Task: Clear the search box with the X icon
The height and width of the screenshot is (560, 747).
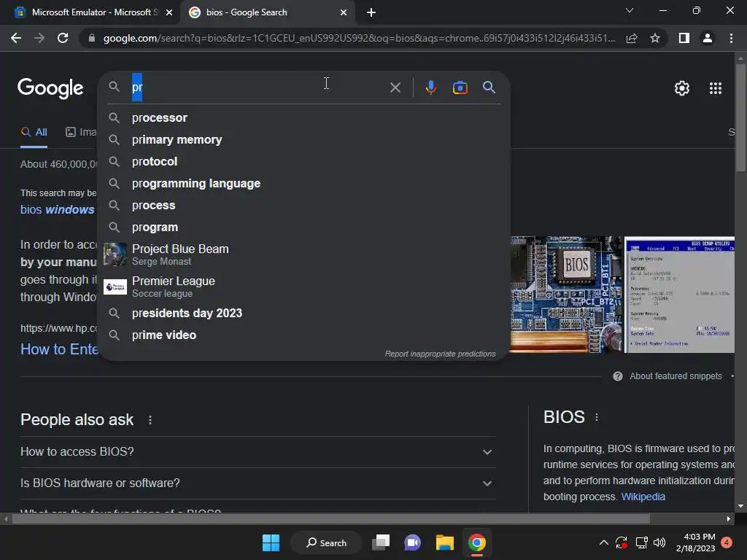Action: click(x=395, y=87)
